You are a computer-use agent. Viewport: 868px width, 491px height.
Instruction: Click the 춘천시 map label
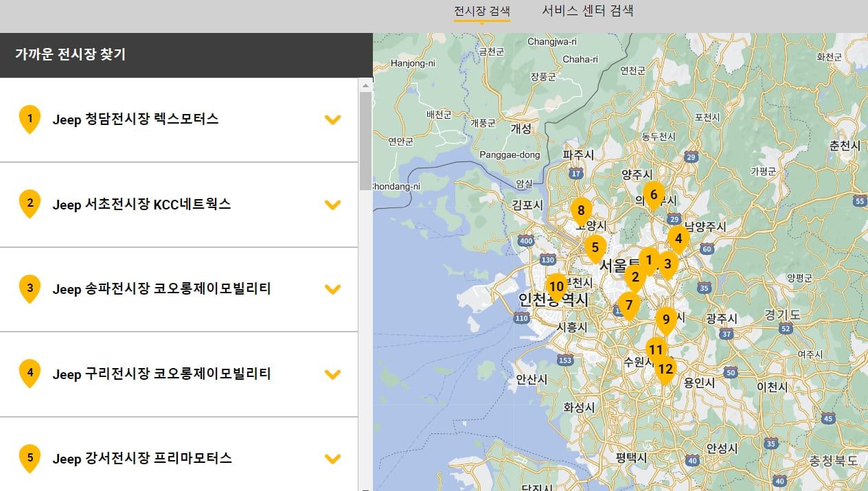[x=845, y=146]
